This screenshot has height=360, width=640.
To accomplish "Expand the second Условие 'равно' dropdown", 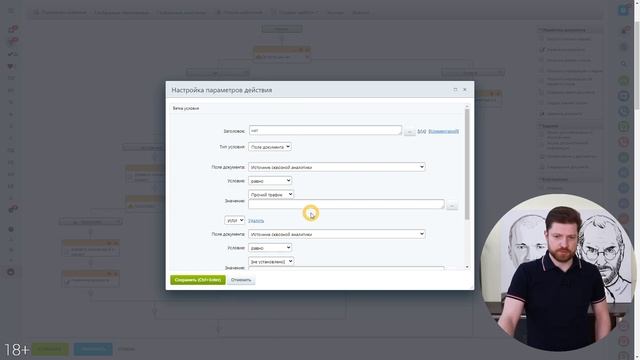I will (270, 247).
